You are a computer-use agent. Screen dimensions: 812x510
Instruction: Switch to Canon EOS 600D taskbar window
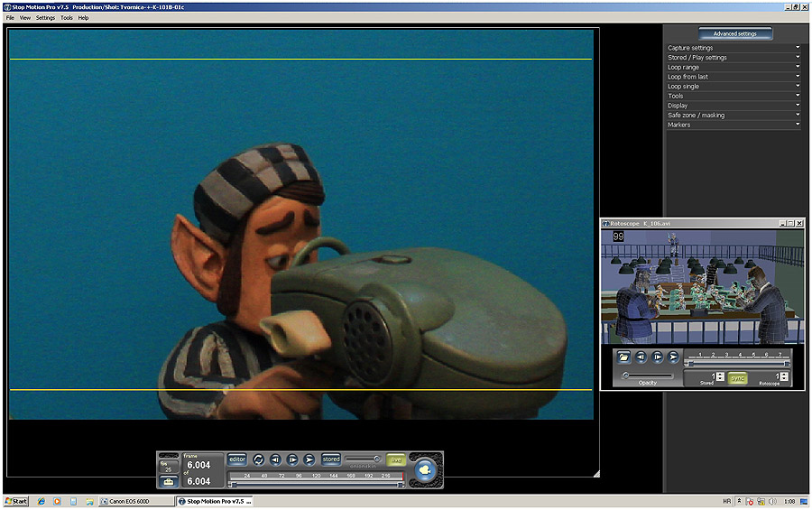coord(136,501)
